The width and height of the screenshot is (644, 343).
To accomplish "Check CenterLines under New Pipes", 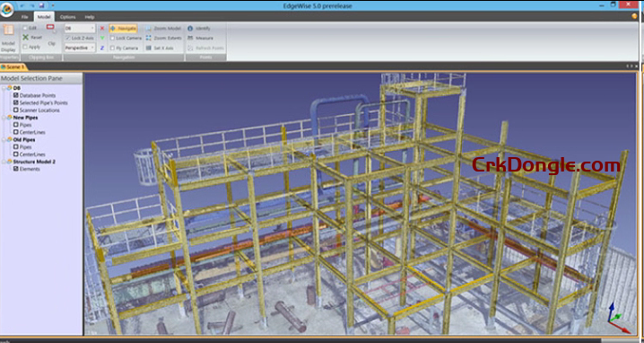I will [16, 132].
